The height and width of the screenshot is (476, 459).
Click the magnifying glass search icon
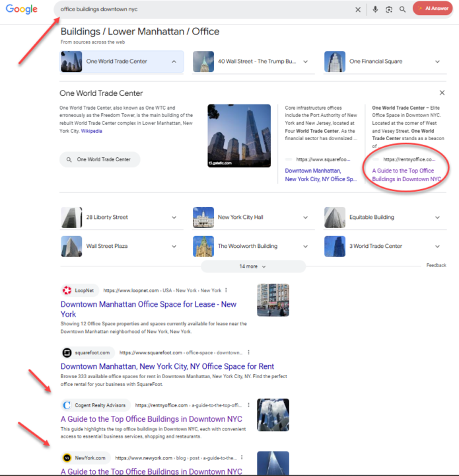[x=402, y=9]
